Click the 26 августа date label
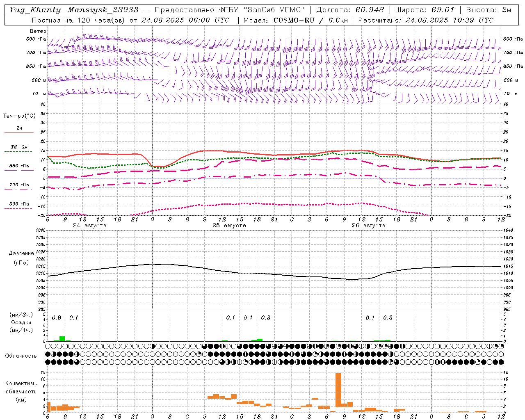 369,226
